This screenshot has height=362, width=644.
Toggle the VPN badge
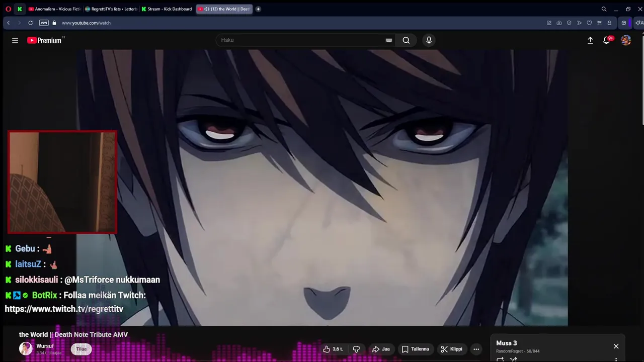[44, 23]
